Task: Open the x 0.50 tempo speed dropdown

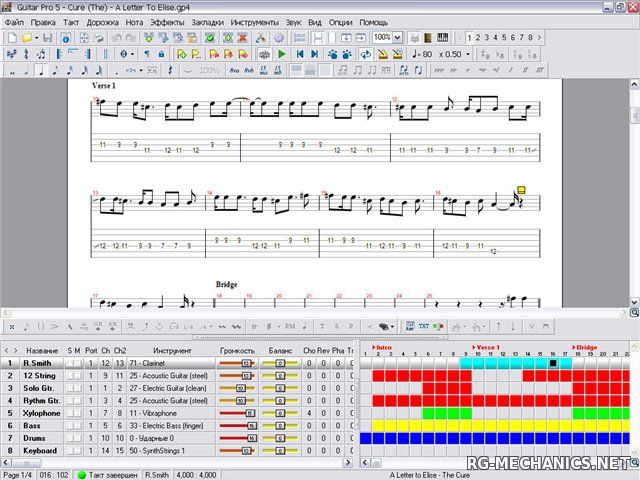Action: (x=472, y=54)
